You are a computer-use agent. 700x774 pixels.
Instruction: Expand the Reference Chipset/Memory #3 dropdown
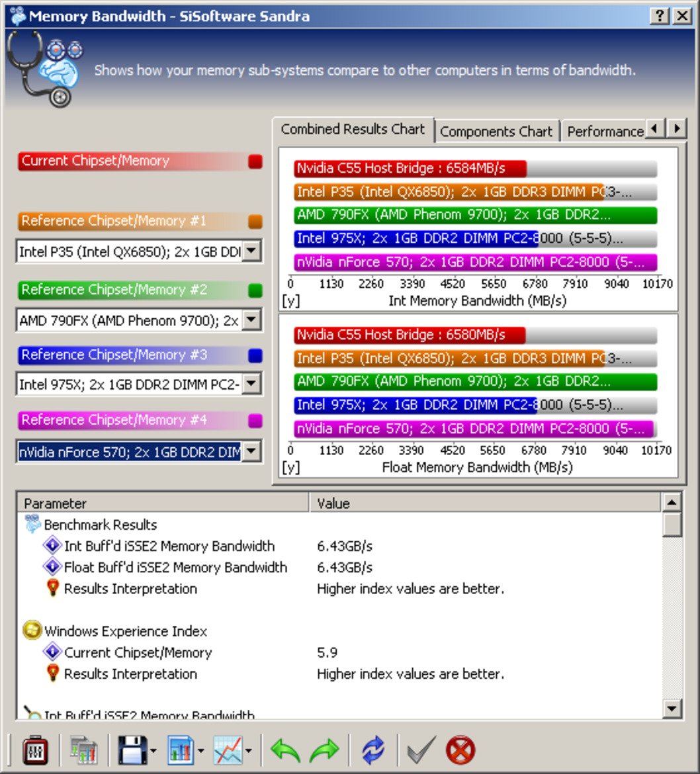pyautogui.click(x=251, y=383)
